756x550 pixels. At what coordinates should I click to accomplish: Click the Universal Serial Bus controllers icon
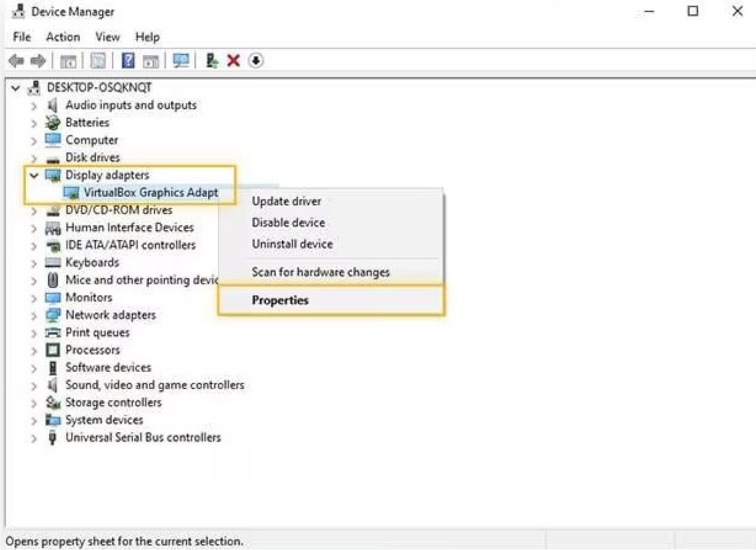pyautogui.click(x=52, y=437)
